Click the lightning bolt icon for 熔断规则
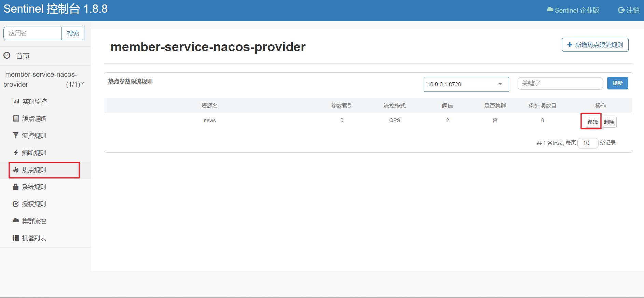 click(x=16, y=153)
